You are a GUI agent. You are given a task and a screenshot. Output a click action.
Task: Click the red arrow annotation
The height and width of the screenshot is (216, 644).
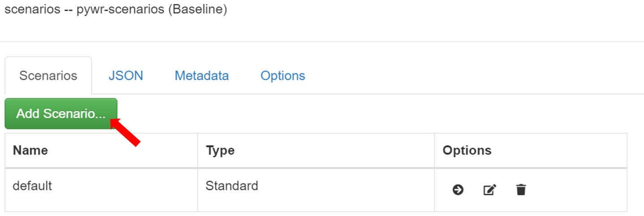point(125,131)
